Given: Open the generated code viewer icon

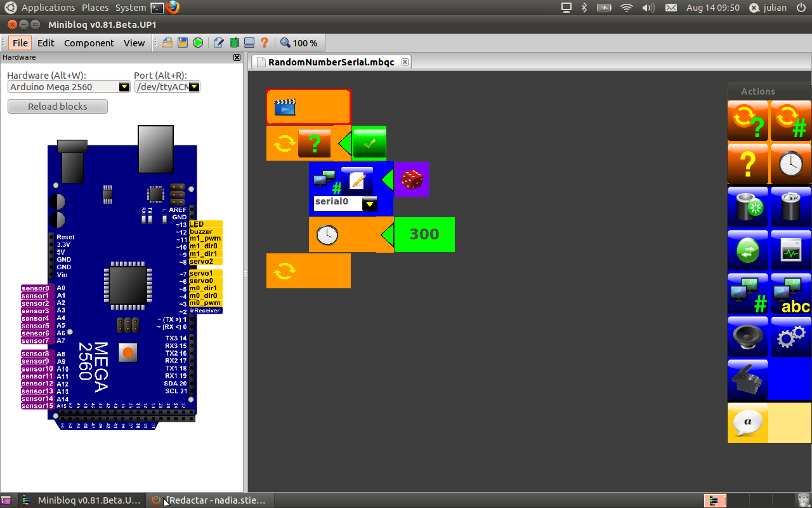Looking at the screenshot, I should [x=219, y=43].
